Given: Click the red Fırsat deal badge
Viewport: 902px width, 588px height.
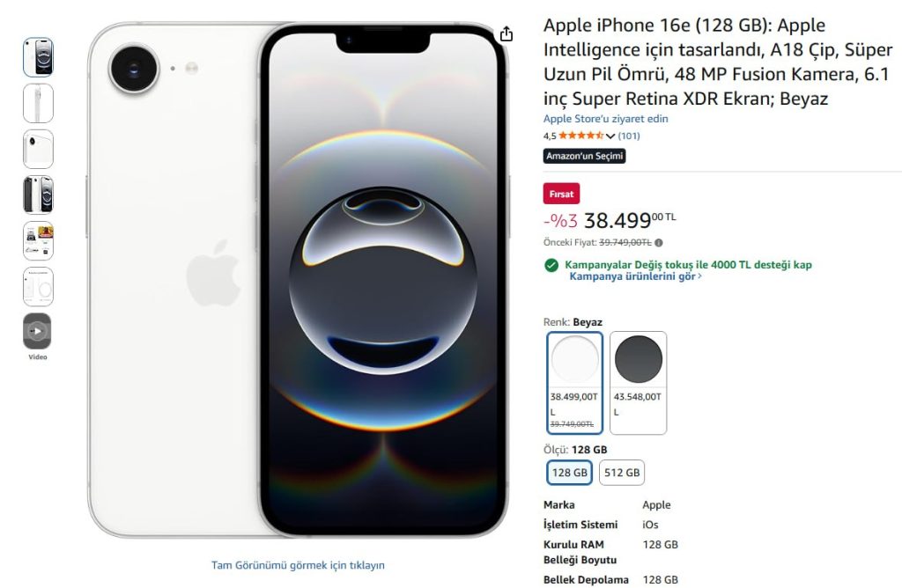Looking at the screenshot, I should pos(561,195).
